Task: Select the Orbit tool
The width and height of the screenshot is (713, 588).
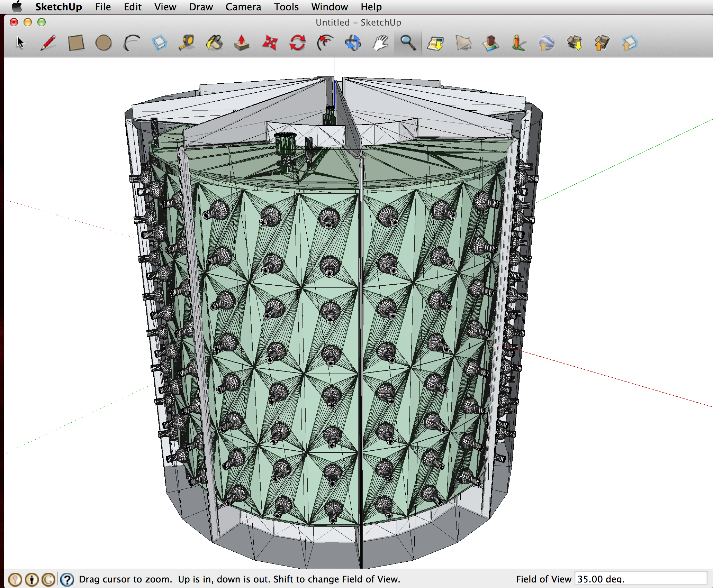Action: point(353,43)
